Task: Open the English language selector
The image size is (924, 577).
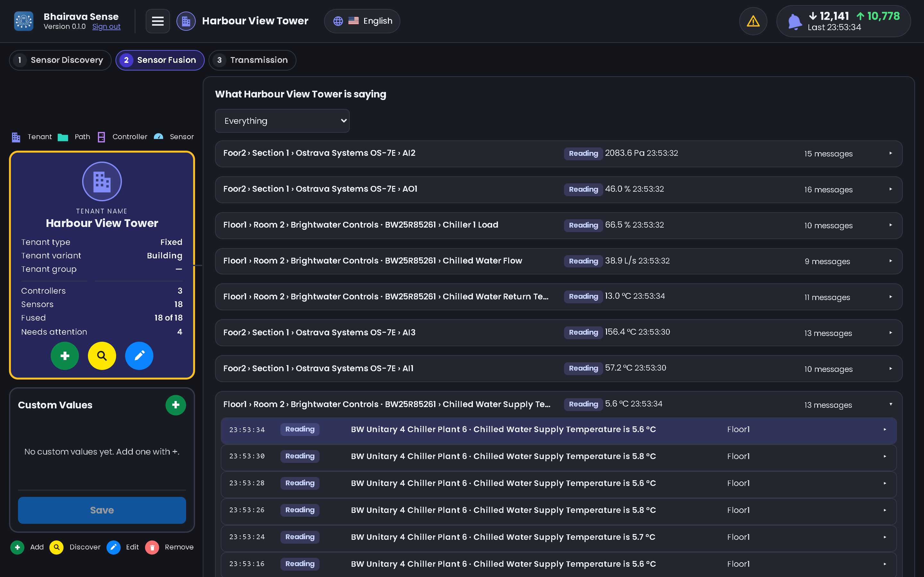Action: click(x=362, y=21)
